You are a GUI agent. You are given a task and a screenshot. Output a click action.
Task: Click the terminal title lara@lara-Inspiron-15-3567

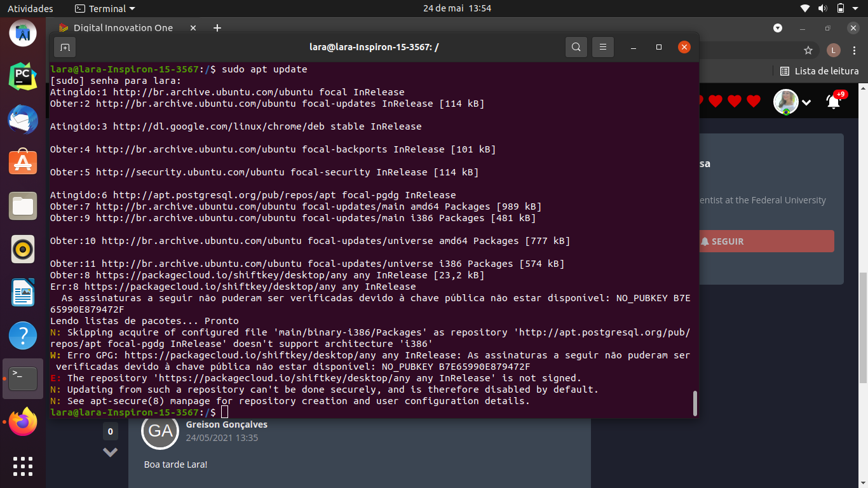[x=374, y=47]
